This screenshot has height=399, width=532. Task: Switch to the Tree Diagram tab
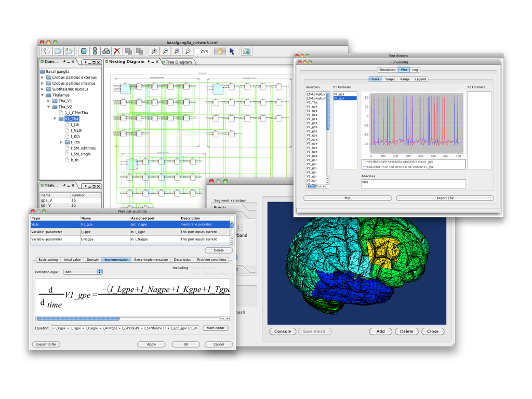tap(178, 62)
